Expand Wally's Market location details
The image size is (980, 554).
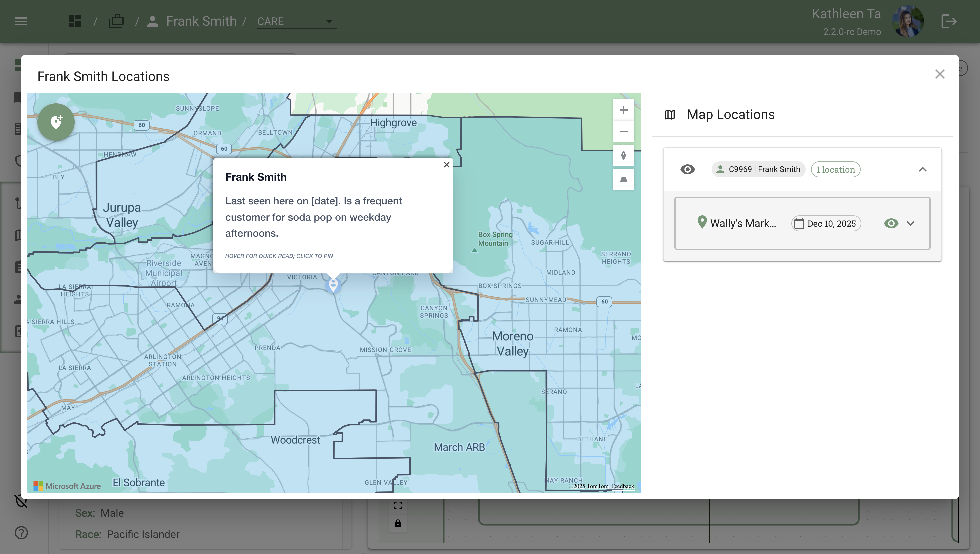click(x=910, y=223)
